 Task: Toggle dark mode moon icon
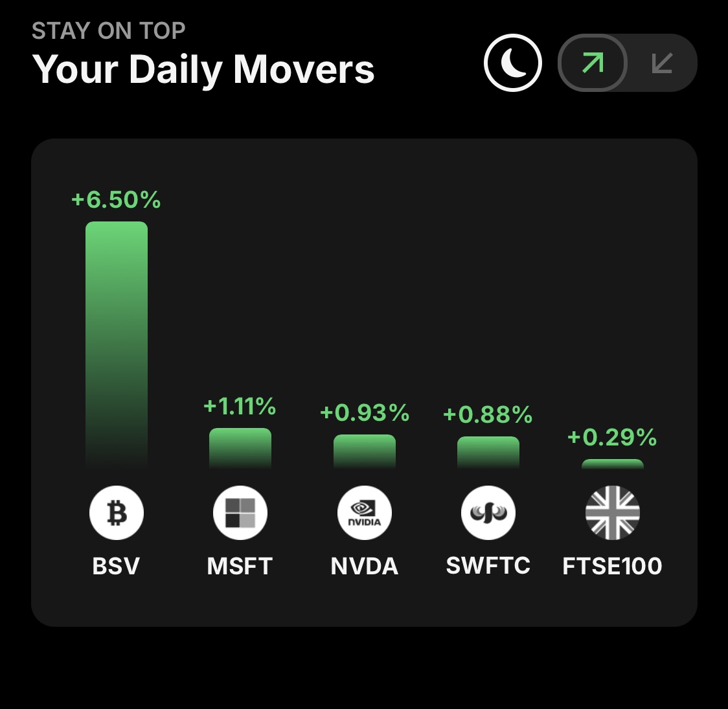(512, 63)
